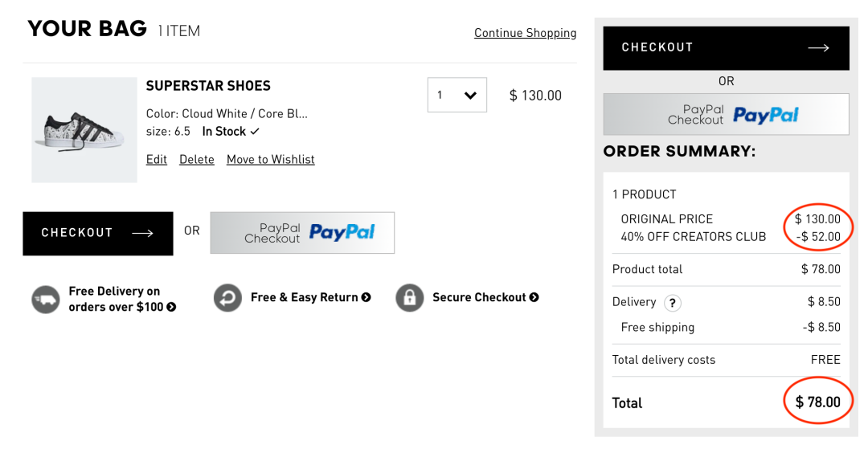Click the Continue Shopping link
The image size is (868, 449).
(525, 33)
